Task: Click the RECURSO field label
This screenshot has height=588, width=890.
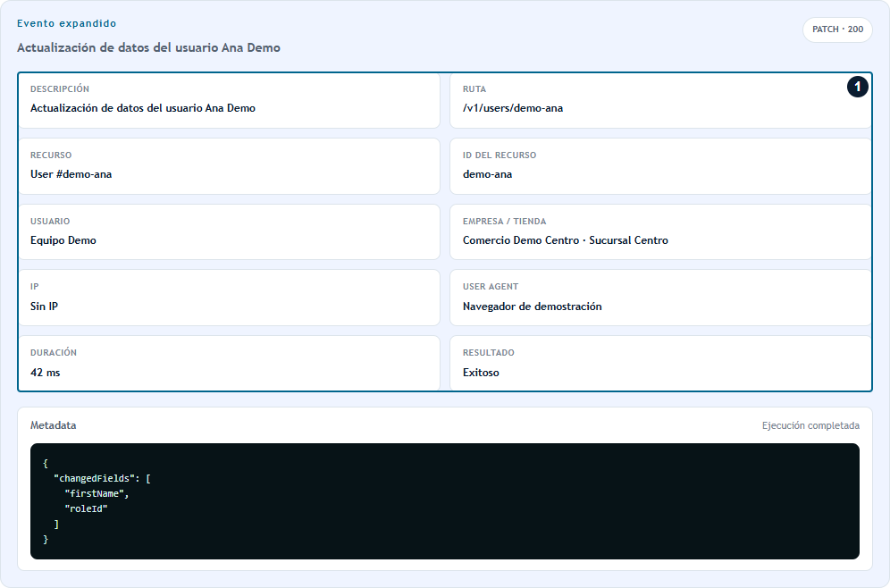Action: (51, 155)
